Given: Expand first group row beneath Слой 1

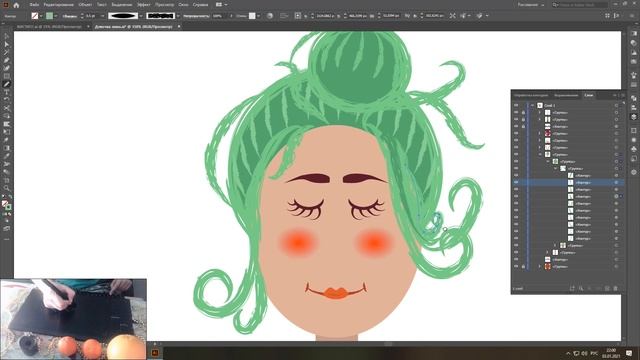Looking at the screenshot, I should point(540,112).
